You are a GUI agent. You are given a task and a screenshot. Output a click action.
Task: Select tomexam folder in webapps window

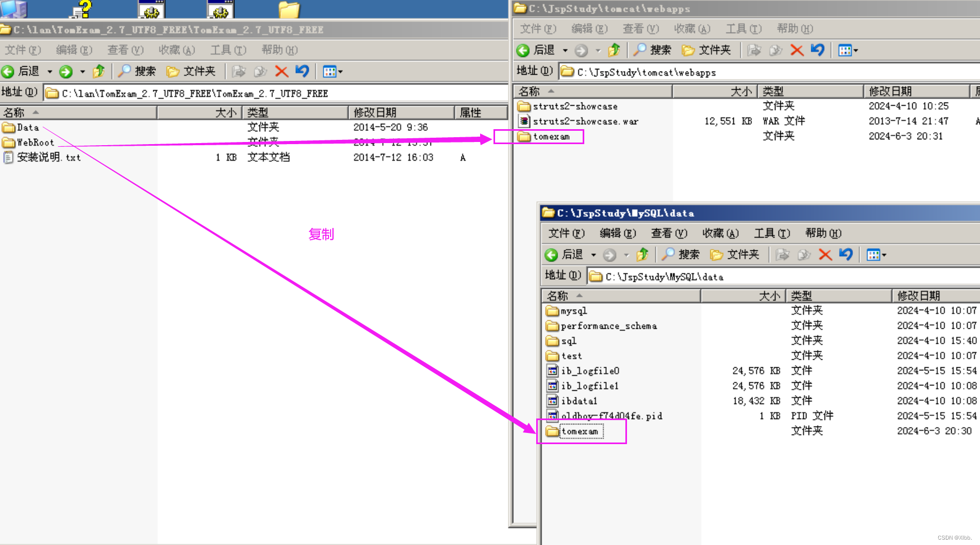(x=544, y=137)
